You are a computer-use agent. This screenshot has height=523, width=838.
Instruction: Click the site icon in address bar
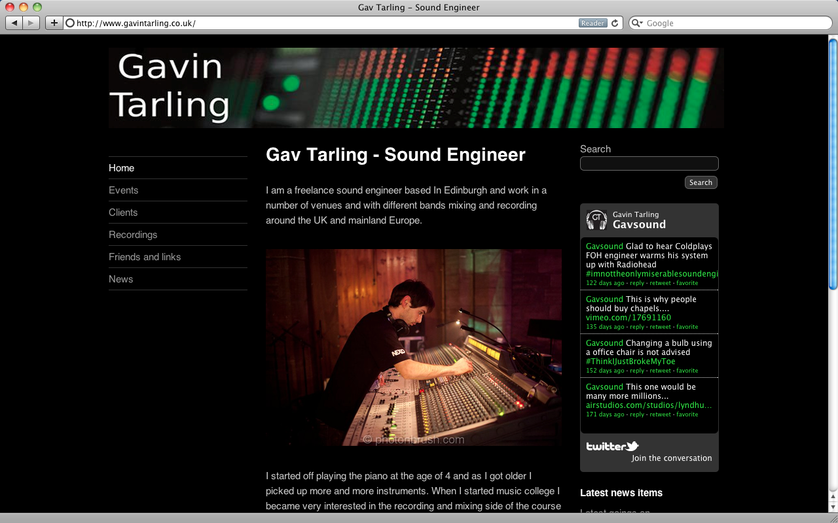coord(69,23)
